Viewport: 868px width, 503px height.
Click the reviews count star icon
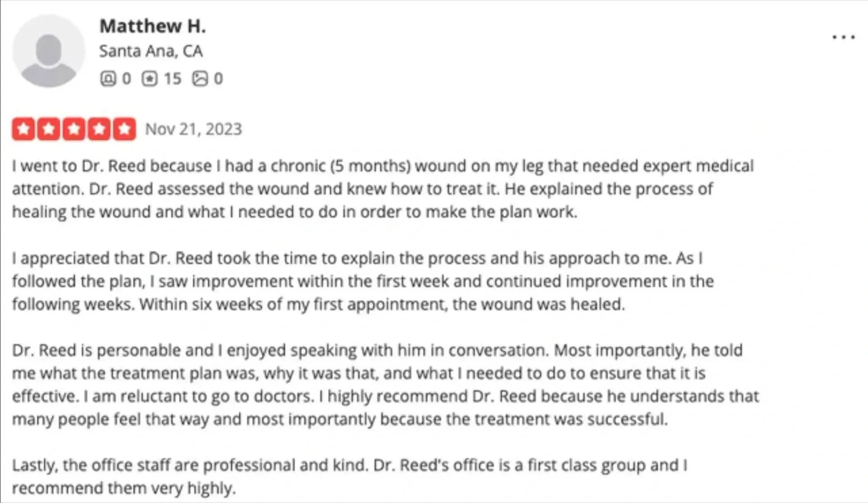coord(149,79)
